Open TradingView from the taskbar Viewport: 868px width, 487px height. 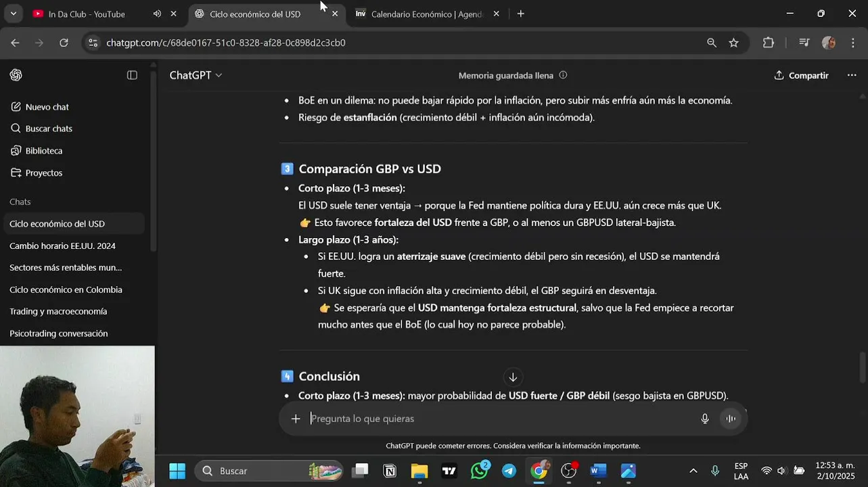tap(449, 471)
